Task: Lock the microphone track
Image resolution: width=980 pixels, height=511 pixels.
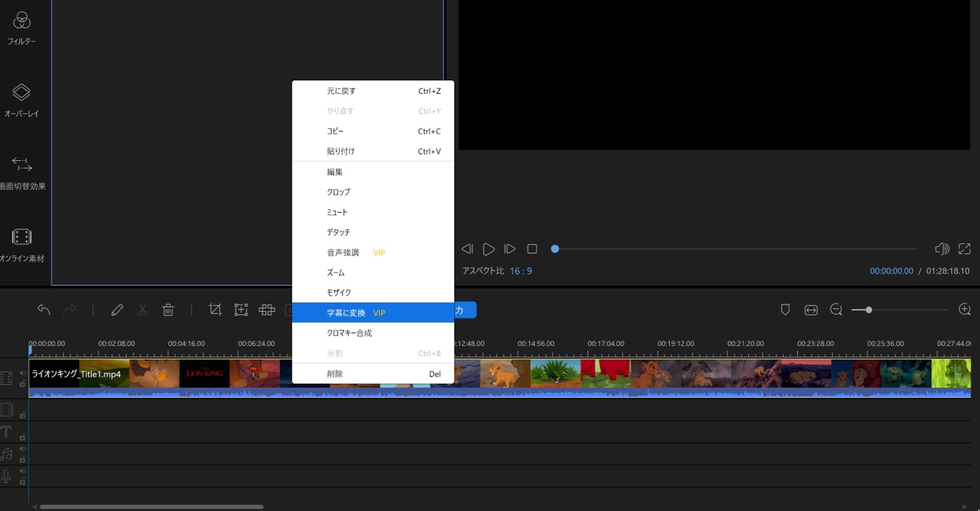Action: point(22,481)
